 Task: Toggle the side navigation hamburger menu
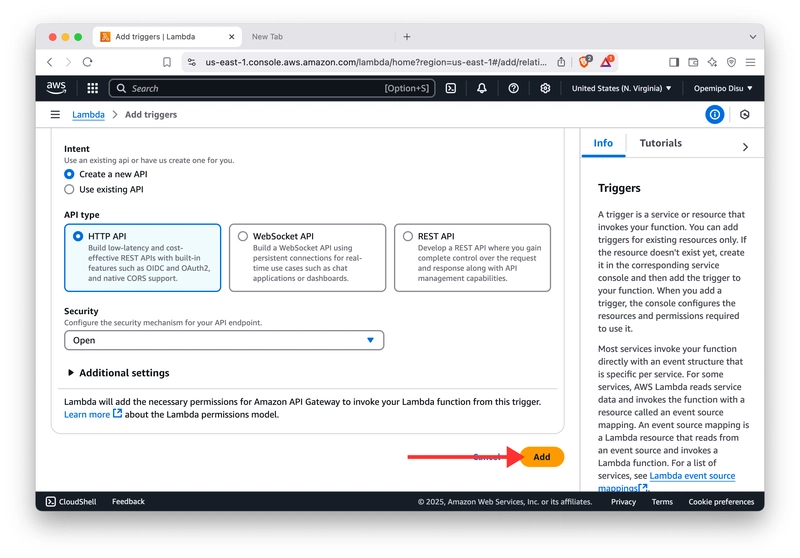[x=55, y=115]
